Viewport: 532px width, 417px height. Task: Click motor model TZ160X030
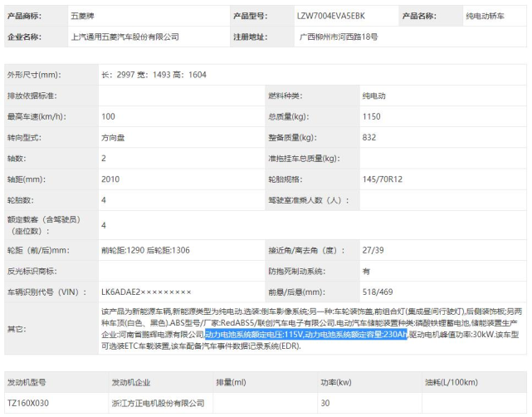click(28, 403)
